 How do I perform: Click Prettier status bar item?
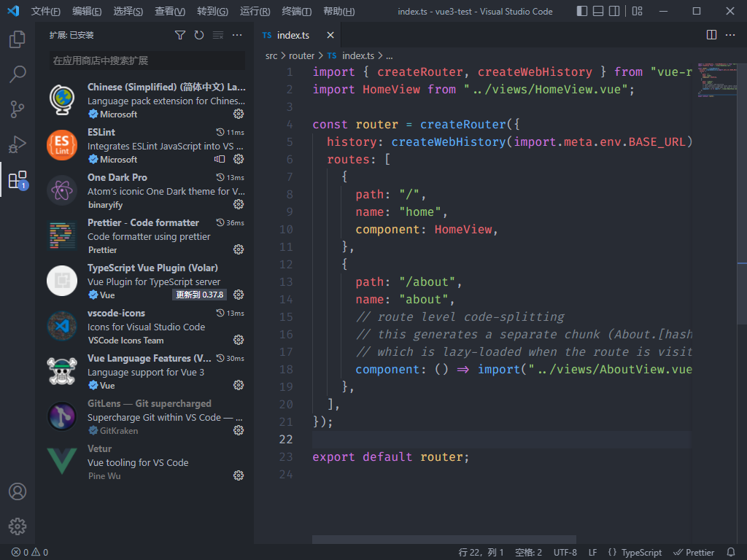(x=694, y=553)
